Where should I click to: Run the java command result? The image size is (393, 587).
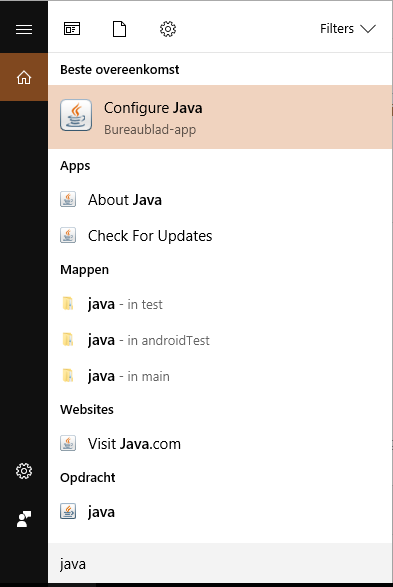coord(220,512)
